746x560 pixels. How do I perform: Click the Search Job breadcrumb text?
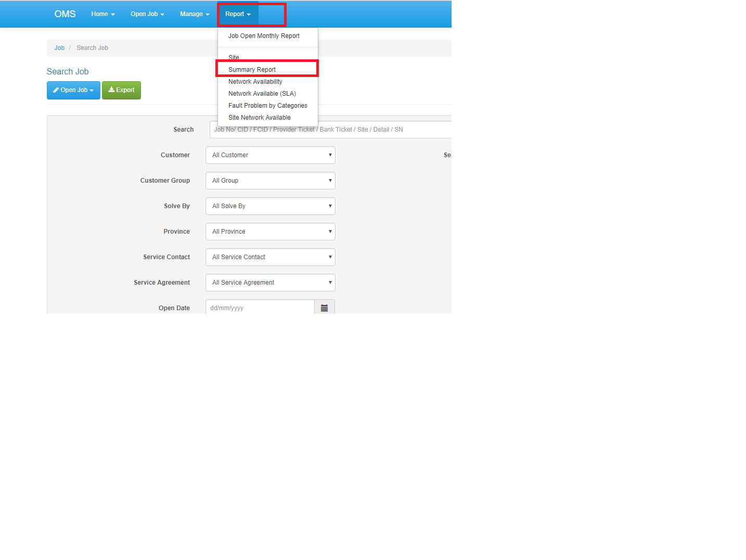[93, 48]
